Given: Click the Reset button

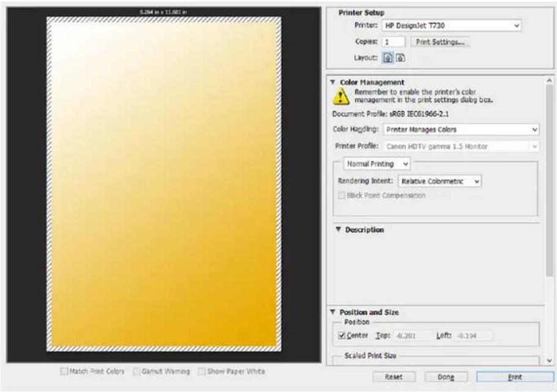Looking at the screenshot, I should [394, 377].
